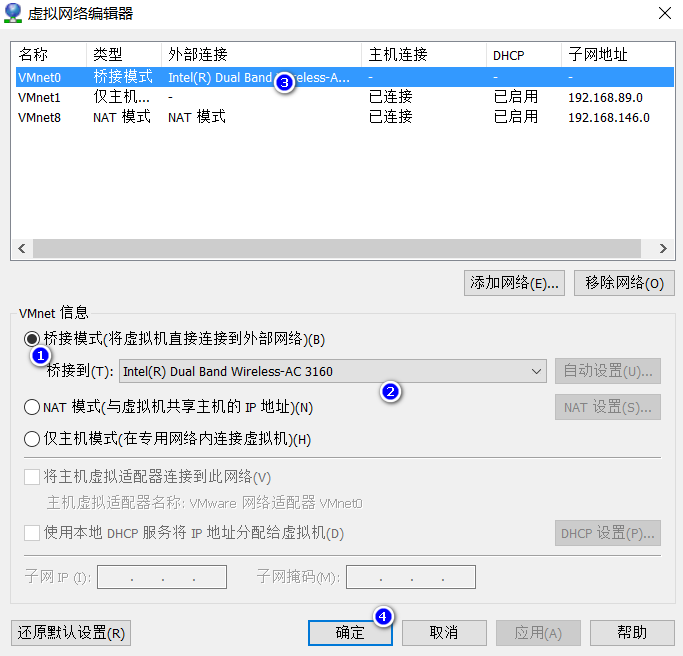Toggle 将主机虚拟适配器连接到此网络 checkbox
Image resolution: width=683 pixels, height=656 pixels.
tap(32, 477)
